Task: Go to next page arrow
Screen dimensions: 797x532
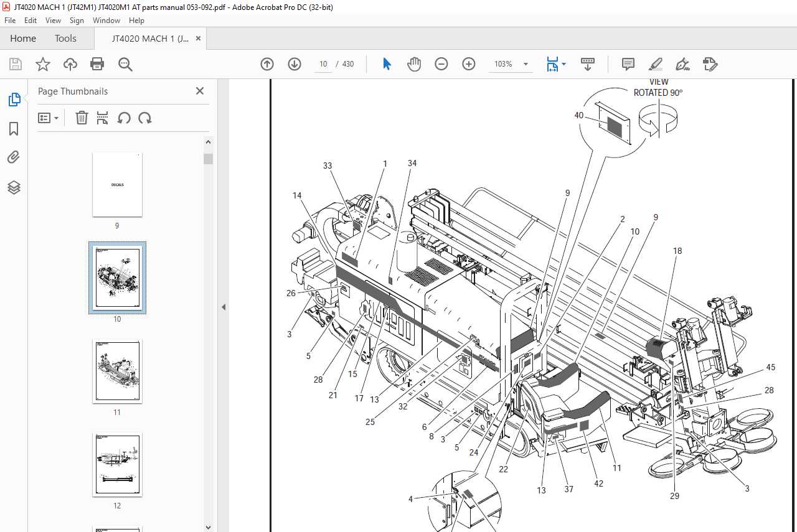Action: [295, 64]
